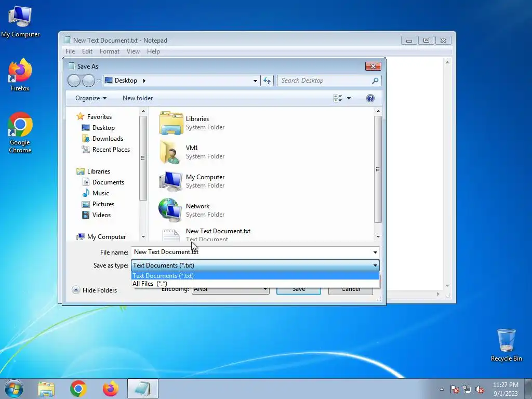This screenshot has width=532, height=399.
Task: Select Desktop under Favorites
Action: [x=98, y=128]
